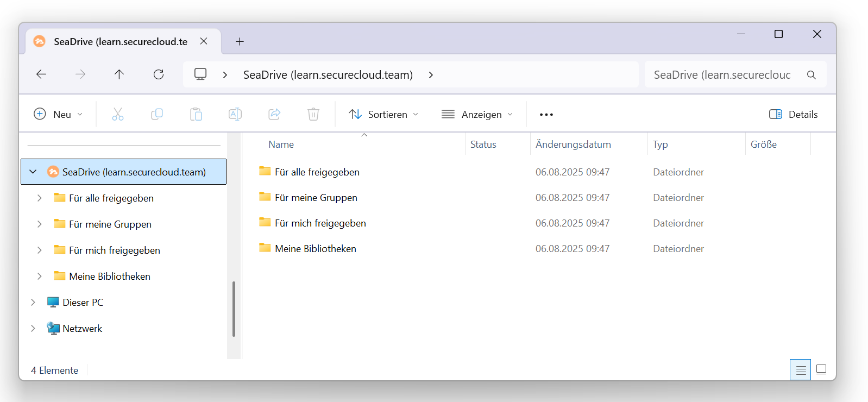Click chevron before SeaDrive in address bar
This screenshot has height=402, width=868.
coord(225,75)
